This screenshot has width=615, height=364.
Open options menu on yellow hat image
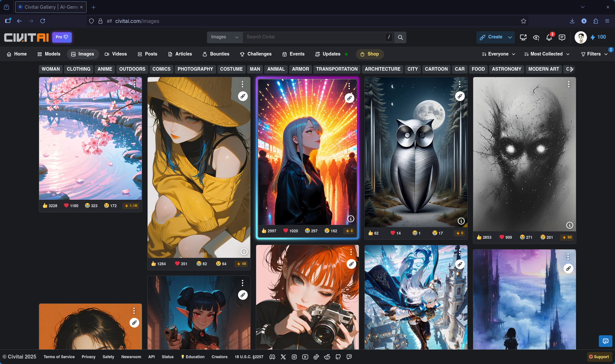point(243,84)
